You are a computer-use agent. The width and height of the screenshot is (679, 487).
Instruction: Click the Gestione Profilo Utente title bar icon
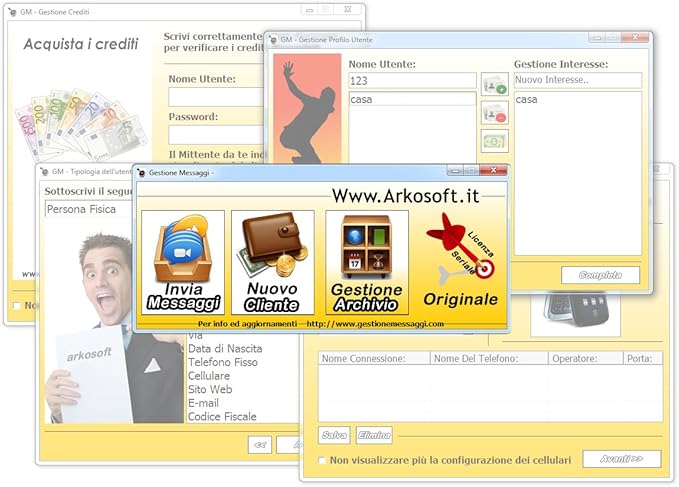click(x=273, y=40)
